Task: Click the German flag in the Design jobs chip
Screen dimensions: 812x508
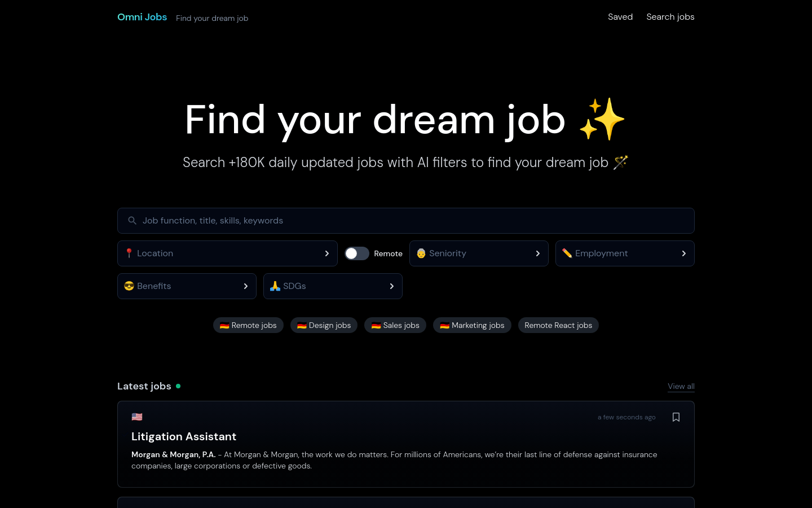Action: 302,325
